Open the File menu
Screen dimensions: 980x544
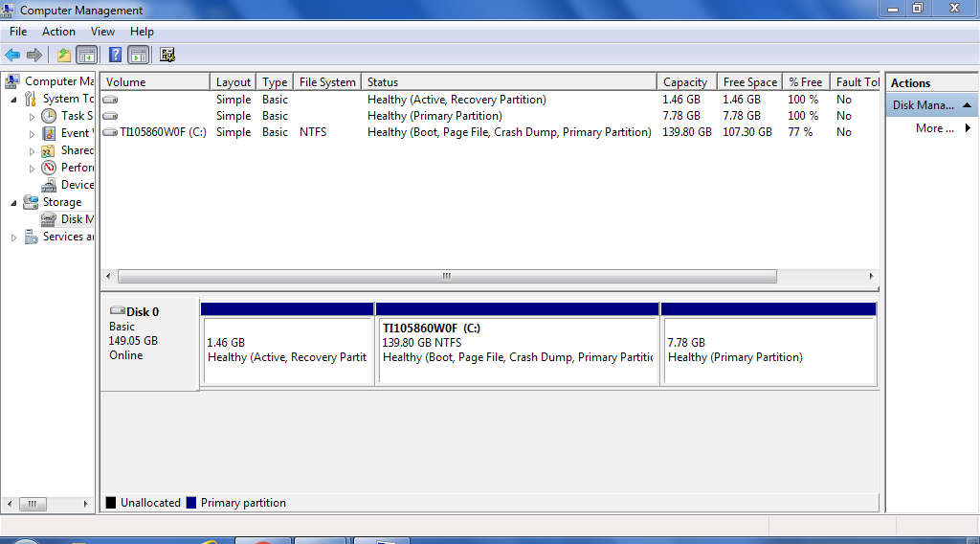(18, 32)
